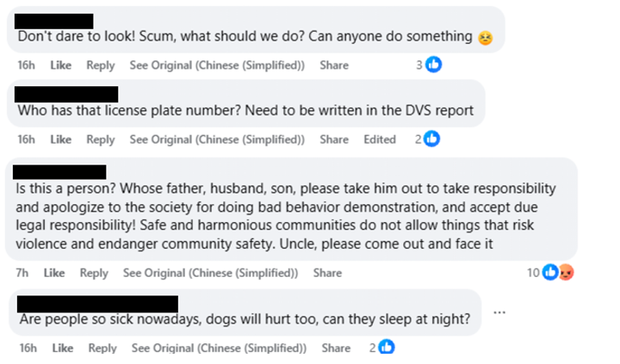
Task: Reply to the 'Is this a person' comment
Action: (94, 273)
